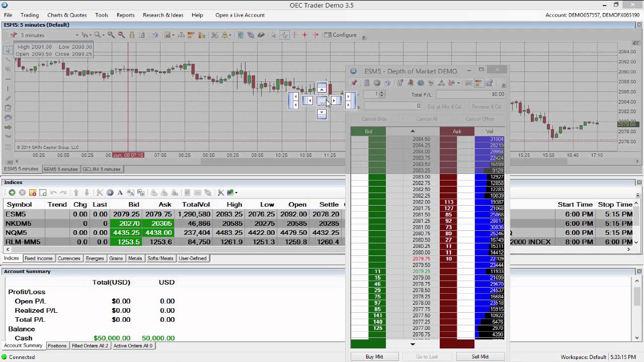Open the gear settings icon in the Indices toolbar
This screenshot has height=362, width=644.
coord(109,193)
